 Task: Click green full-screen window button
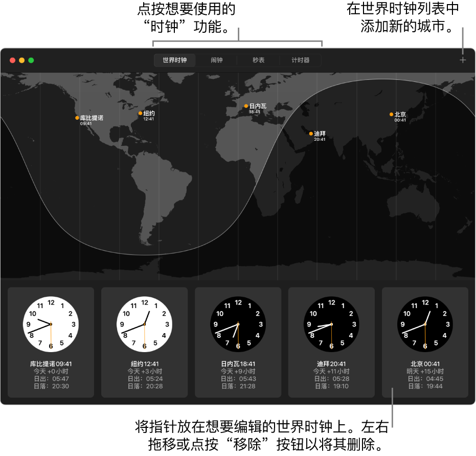click(x=31, y=60)
